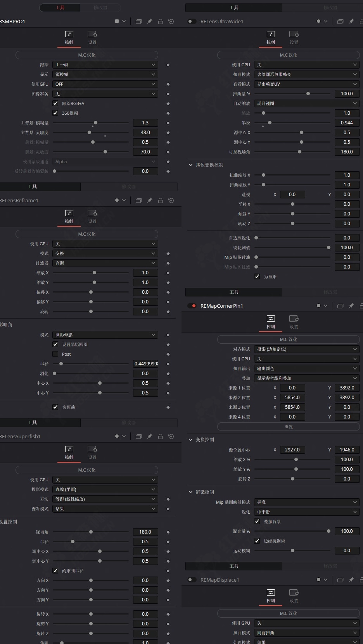This screenshot has height=644, width=363.
Task: Click the 混合量 % slider track
Action: 292,531
